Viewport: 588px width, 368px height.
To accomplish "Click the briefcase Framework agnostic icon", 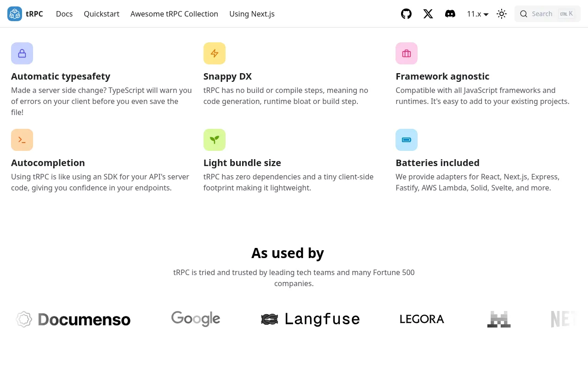I will [407, 53].
